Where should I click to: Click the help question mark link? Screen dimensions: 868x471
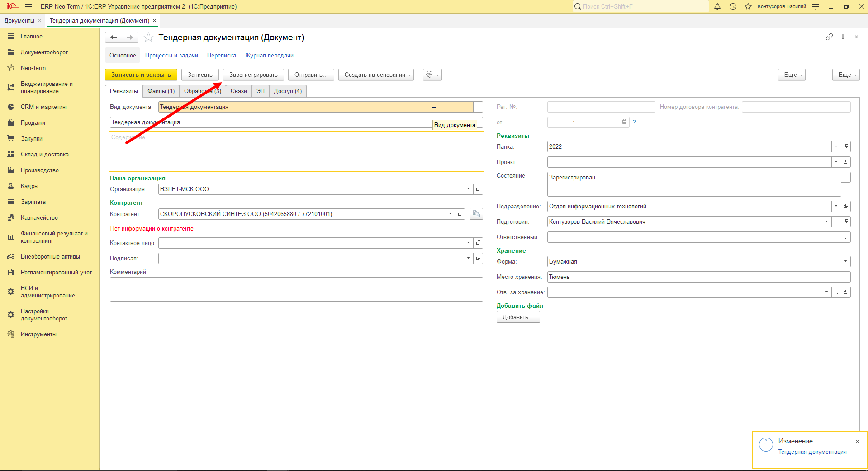(634, 122)
